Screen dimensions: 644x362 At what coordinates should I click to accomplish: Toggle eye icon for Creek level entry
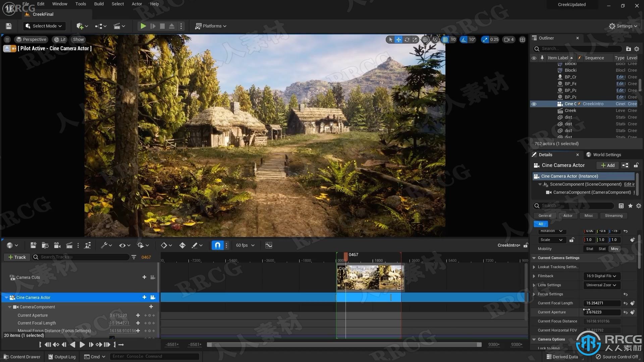534,110
